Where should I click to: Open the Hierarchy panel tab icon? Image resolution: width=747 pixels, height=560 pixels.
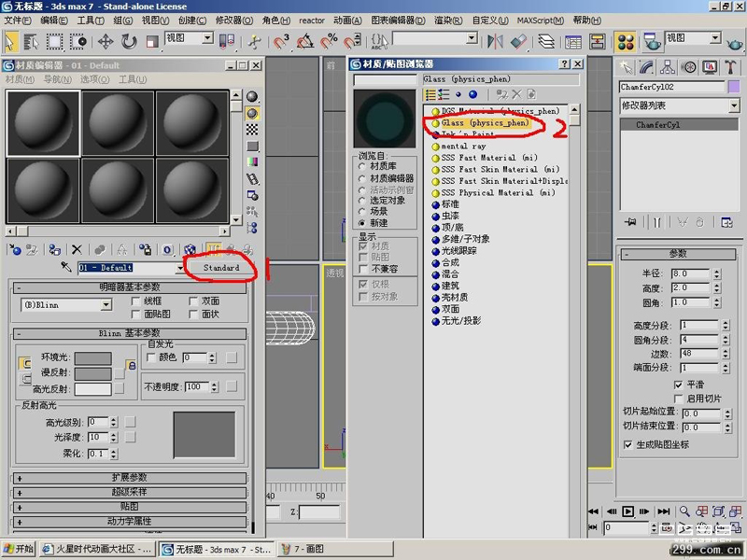click(668, 67)
